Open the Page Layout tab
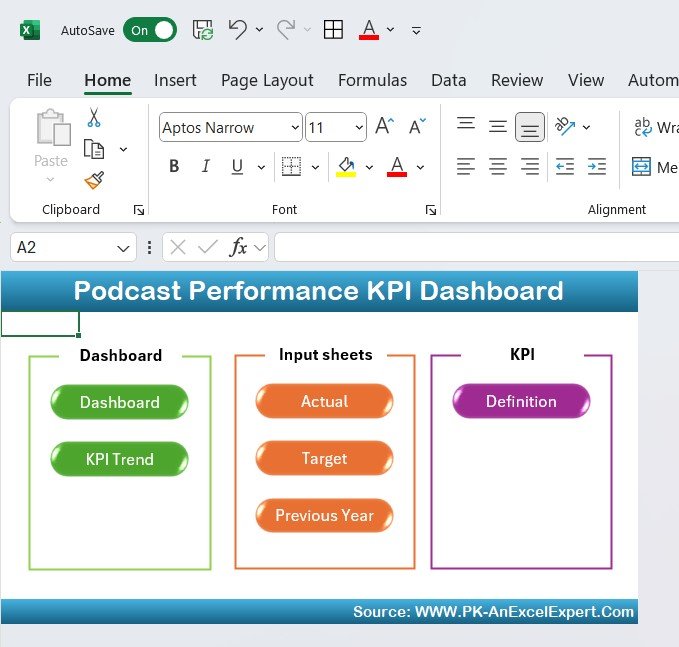Image resolution: width=679 pixels, height=647 pixels. pos(267,81)
